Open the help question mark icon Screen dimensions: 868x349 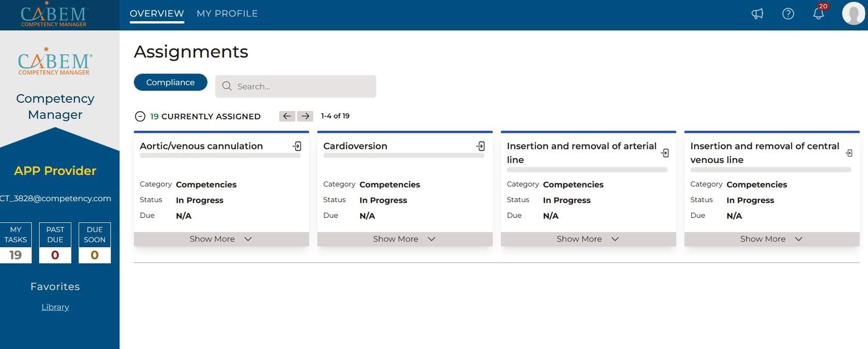pos(788,14)
